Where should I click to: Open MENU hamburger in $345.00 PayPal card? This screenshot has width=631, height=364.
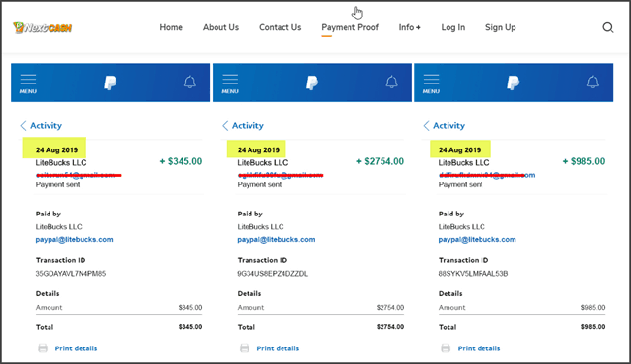pos(28,83)
